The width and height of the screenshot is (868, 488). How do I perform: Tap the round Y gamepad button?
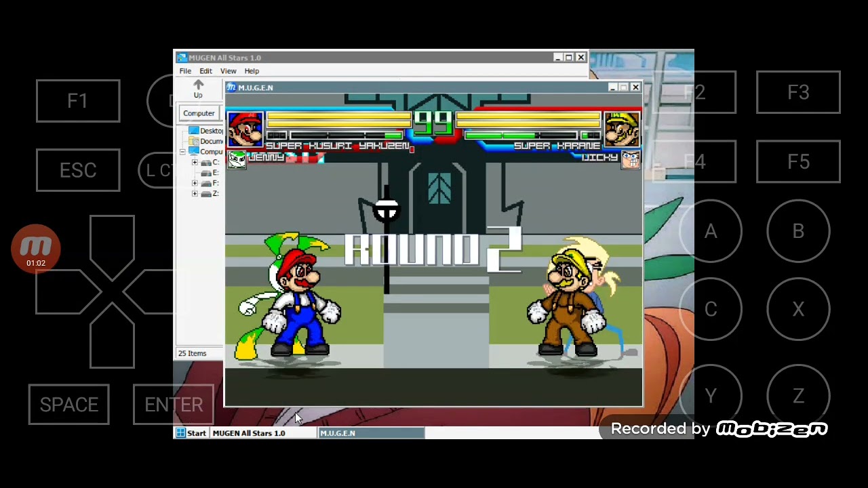[x=710, y=396]
